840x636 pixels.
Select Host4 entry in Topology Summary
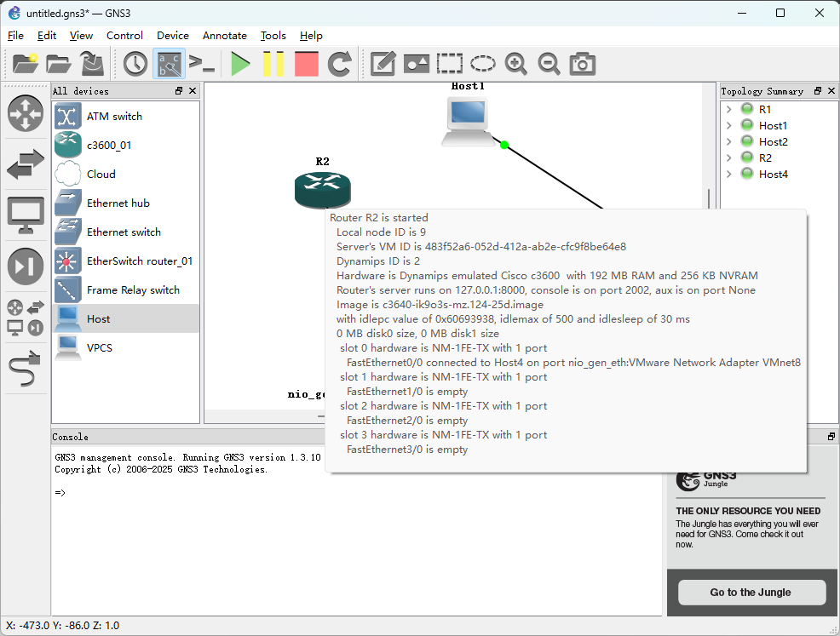(773, 174)
